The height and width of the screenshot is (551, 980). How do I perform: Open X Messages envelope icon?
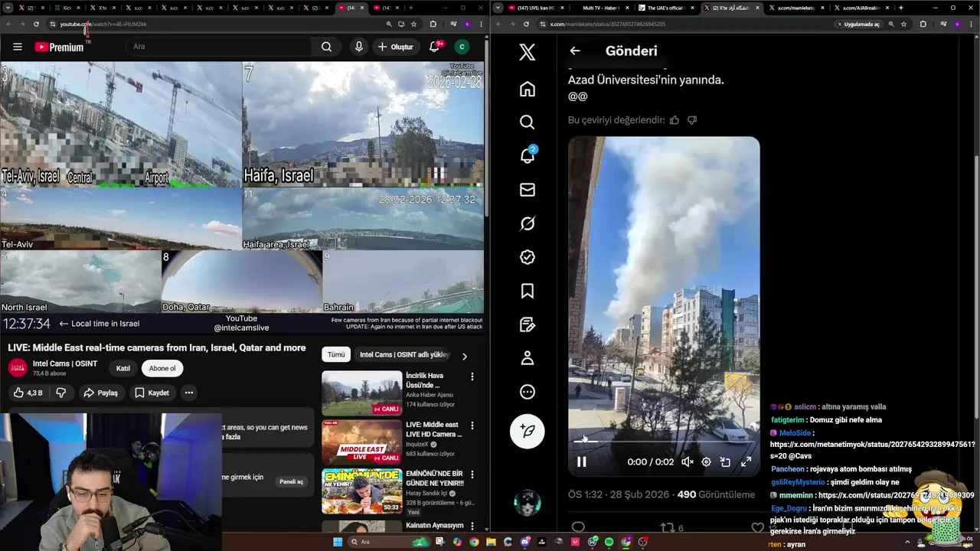[x=527, y=190]
